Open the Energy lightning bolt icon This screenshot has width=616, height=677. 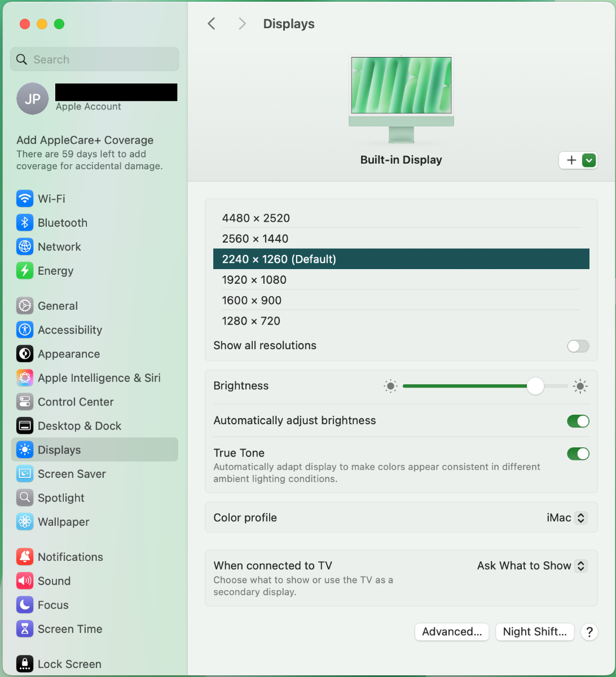tap(25, 271)
